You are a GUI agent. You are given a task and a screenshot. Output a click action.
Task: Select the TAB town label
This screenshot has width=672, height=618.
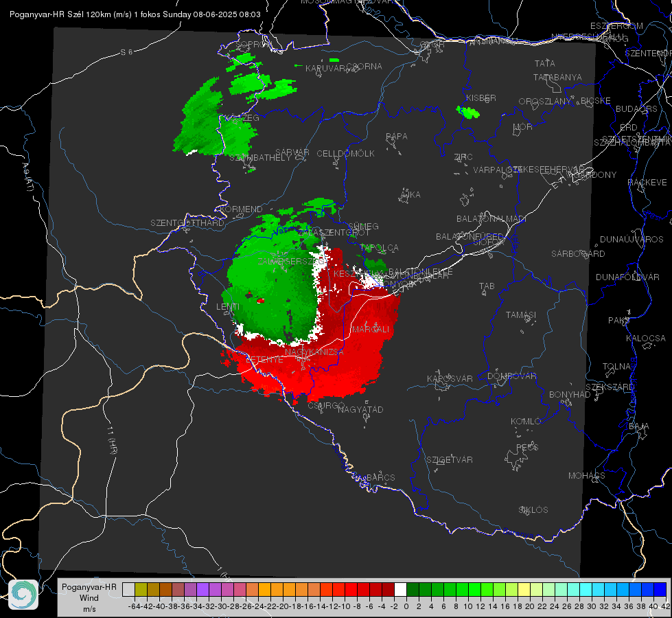pos(487,286)
